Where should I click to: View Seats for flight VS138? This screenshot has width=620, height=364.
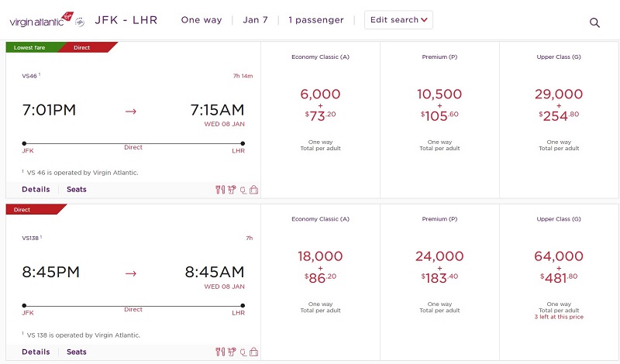76,352
